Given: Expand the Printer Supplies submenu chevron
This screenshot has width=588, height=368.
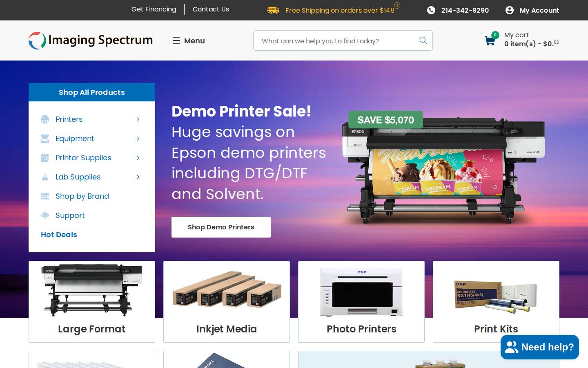Looking at the screenshot, I should (138, 158).
